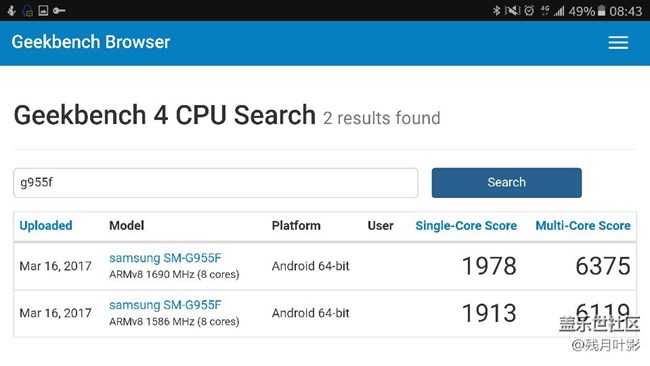Tap the image notification icon in status bar

coord(43,10)
